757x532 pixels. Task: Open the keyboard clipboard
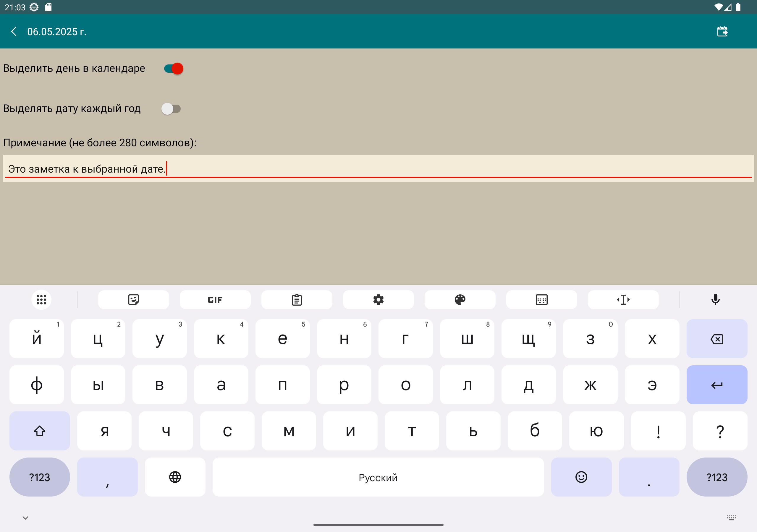pyautogui.click(x=297, y=300)
